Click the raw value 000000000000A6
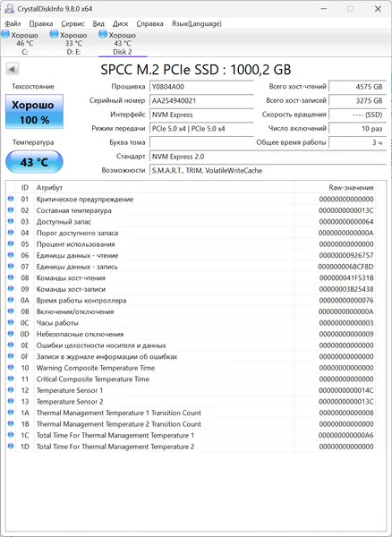The width and height of the screenshot is (392, 537). pos(346,435)
